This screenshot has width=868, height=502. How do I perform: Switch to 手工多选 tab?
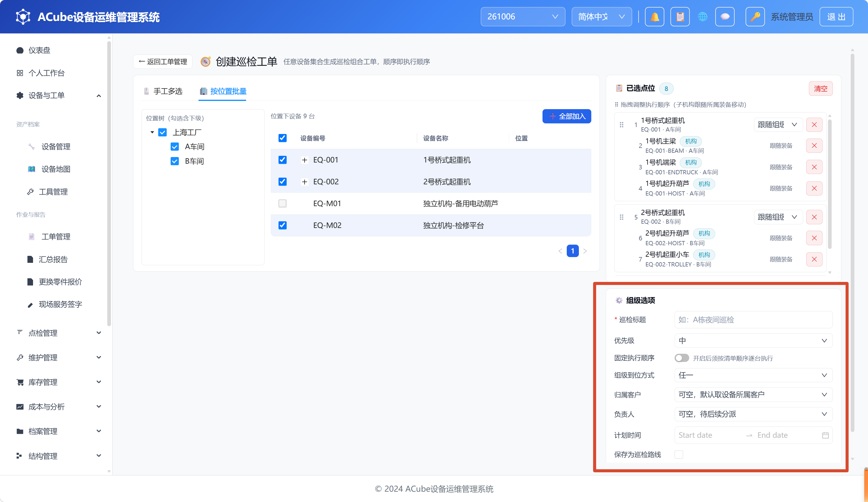pos(163,91)
